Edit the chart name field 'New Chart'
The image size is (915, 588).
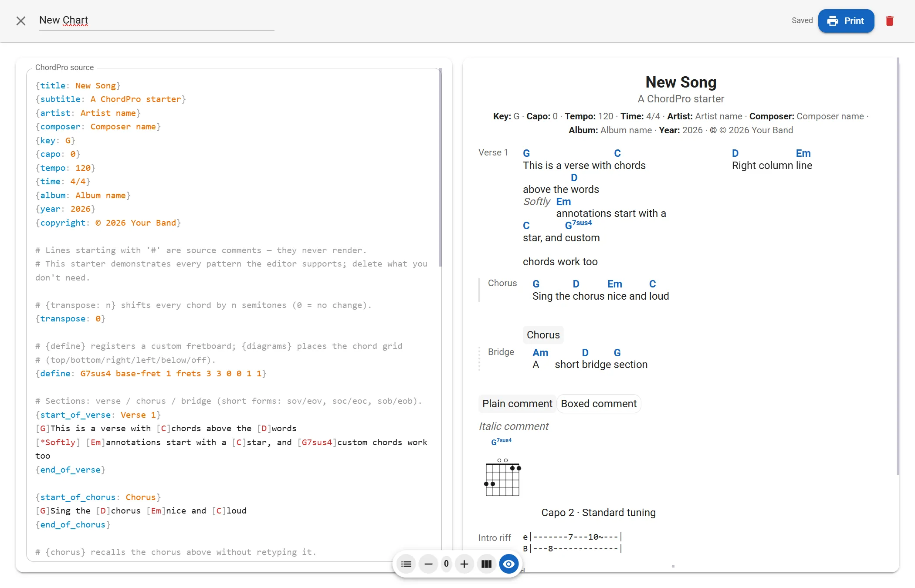[x=156, y=20]
